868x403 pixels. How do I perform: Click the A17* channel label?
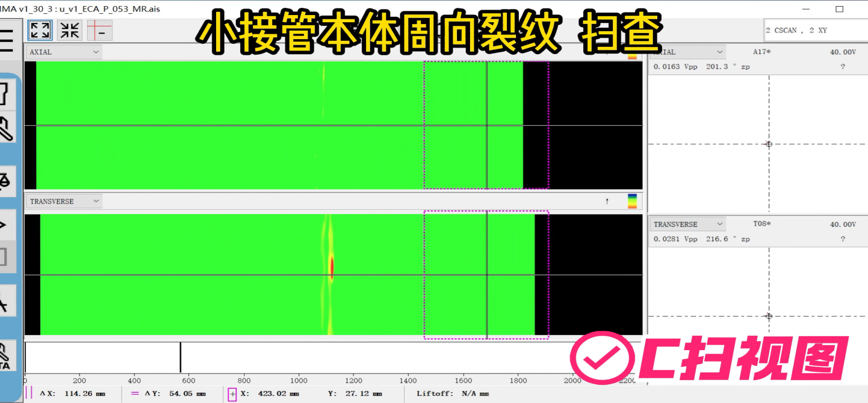click(761, 52)
